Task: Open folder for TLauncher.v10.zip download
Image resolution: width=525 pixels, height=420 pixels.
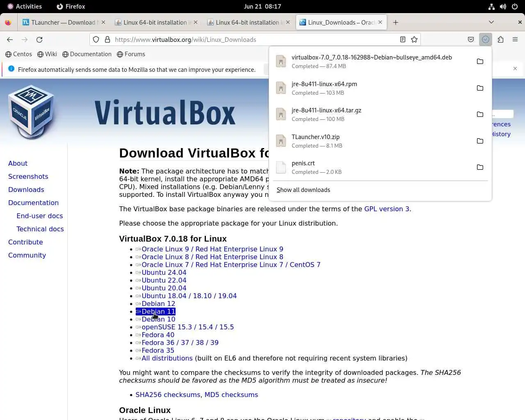Action: coord(480,141)
